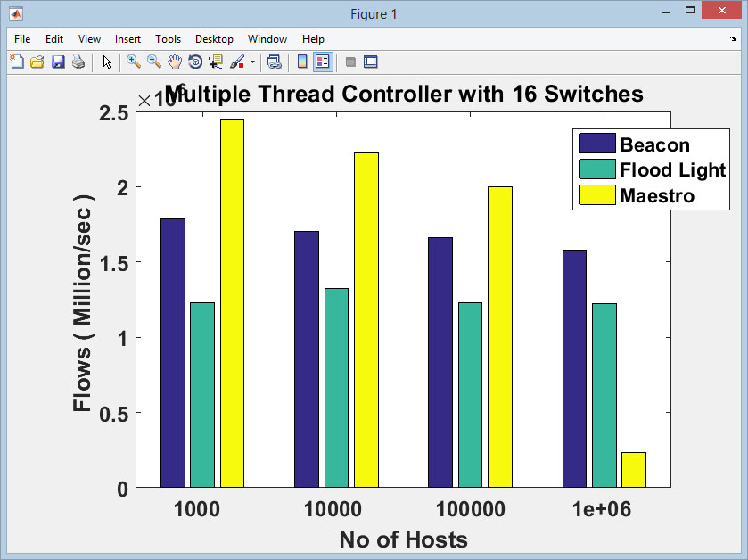Screen dimensions: 748x560
Task: Click the '1e+06' x-axis tick label
Action: click(601, 509)
